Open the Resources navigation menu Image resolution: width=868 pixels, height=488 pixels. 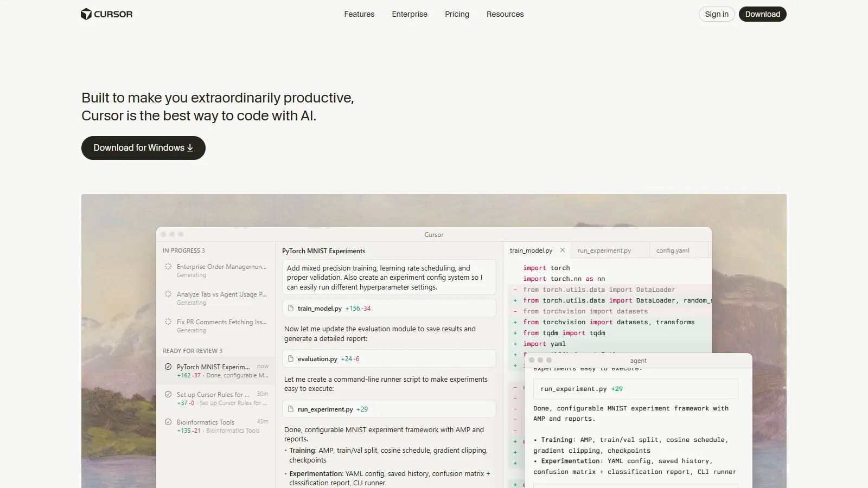click(x=505, y=14)
